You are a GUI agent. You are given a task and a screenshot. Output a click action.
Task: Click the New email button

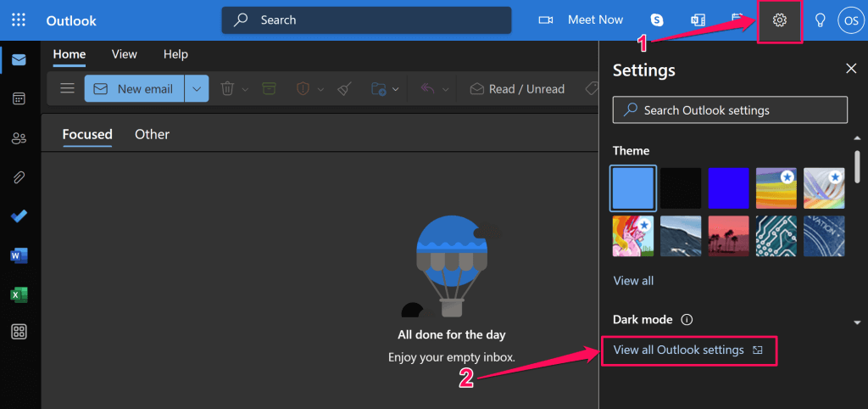click(x=134, y=88)
